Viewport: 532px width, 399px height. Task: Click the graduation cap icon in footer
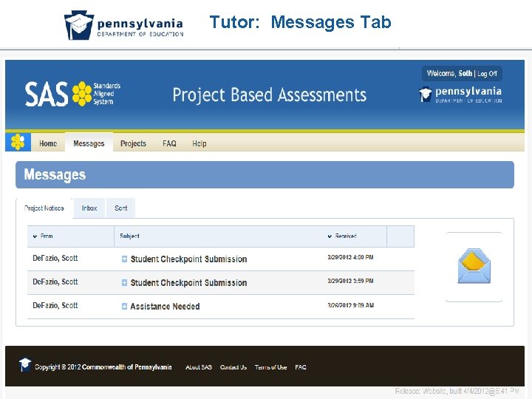click(x=25, y=365)
